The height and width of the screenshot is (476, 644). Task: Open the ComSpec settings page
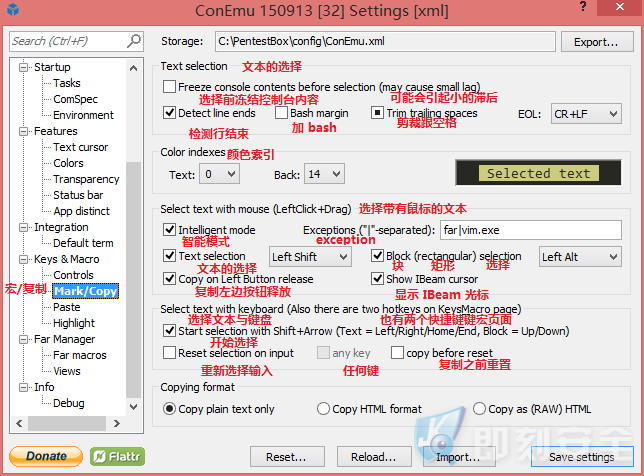tap(76, 99)
